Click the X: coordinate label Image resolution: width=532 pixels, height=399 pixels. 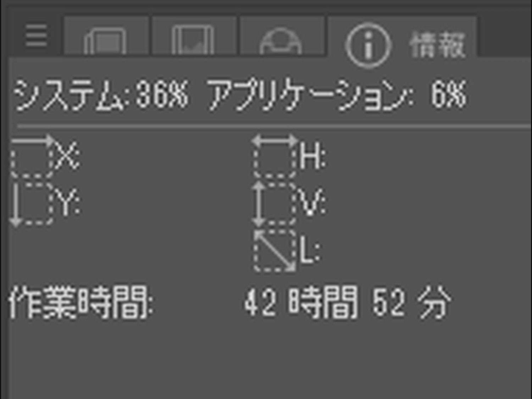[68, 156]
